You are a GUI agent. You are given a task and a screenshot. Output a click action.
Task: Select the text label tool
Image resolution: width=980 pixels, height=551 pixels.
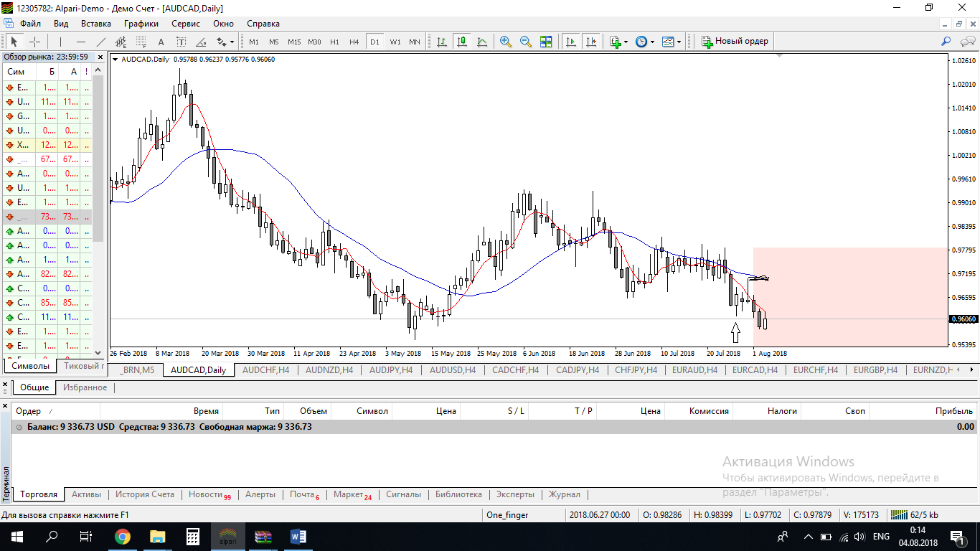[x=181, y=42]
